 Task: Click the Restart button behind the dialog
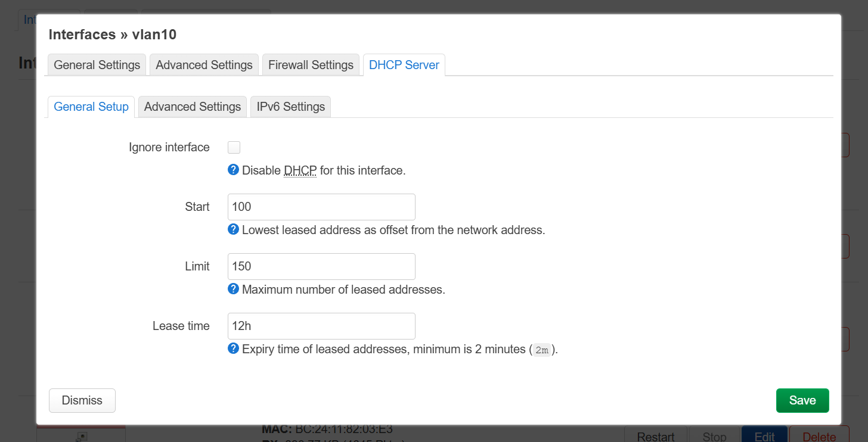pos(656,435)
